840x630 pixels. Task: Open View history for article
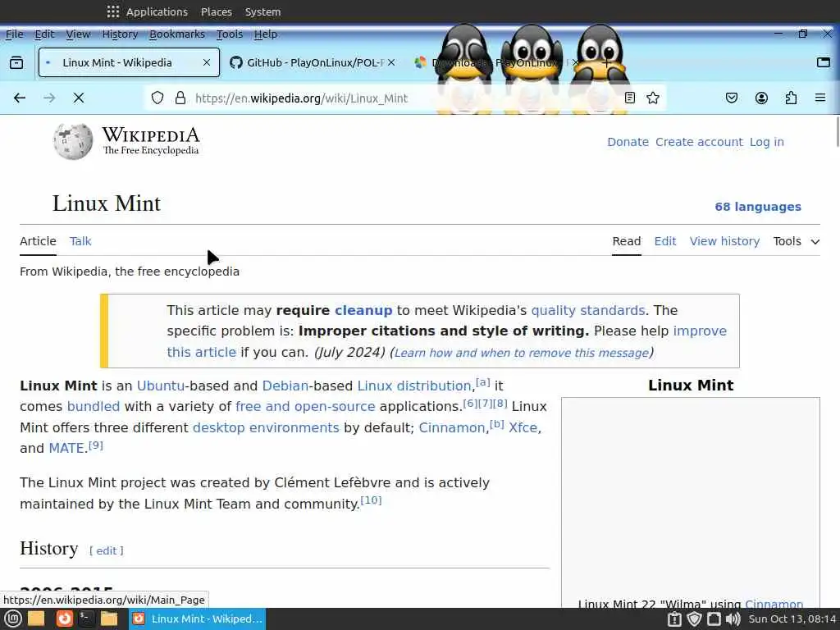tap(725, 242)
